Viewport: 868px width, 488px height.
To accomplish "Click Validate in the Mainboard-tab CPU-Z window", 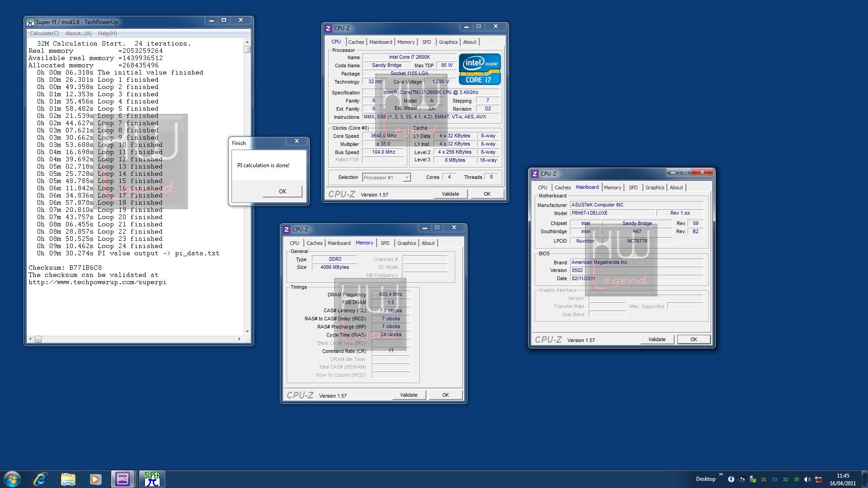I will [657, 339].
